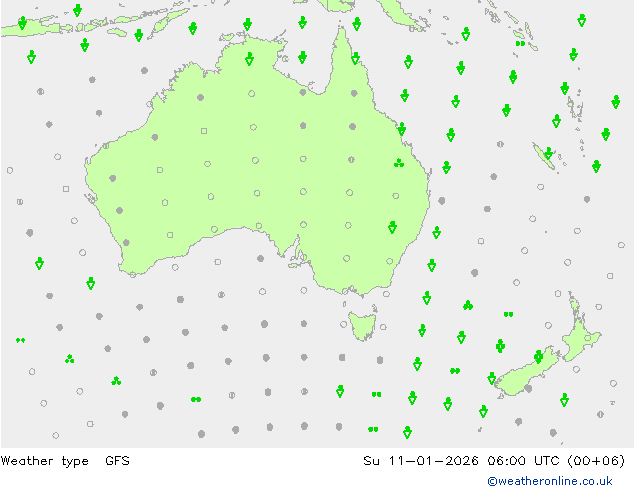Click the 'Su 11-01-2026 06:00 UTC (00+06)' timestamp
The image size is (634, 490).
494,461
